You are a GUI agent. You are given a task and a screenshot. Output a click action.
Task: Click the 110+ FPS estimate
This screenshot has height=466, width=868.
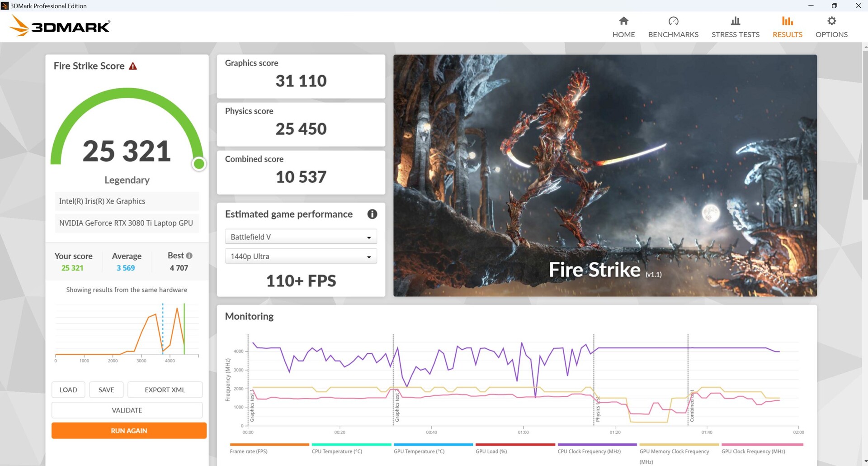[x=301, y=281]
